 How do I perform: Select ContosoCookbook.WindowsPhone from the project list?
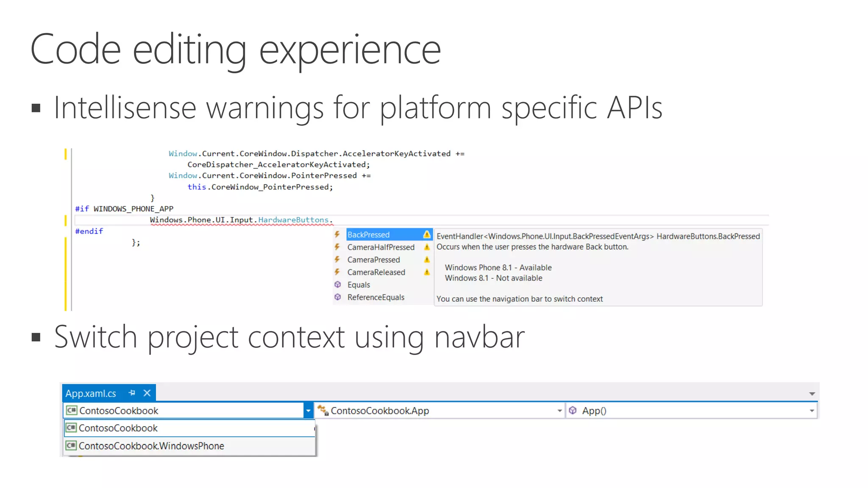(151, 446)
